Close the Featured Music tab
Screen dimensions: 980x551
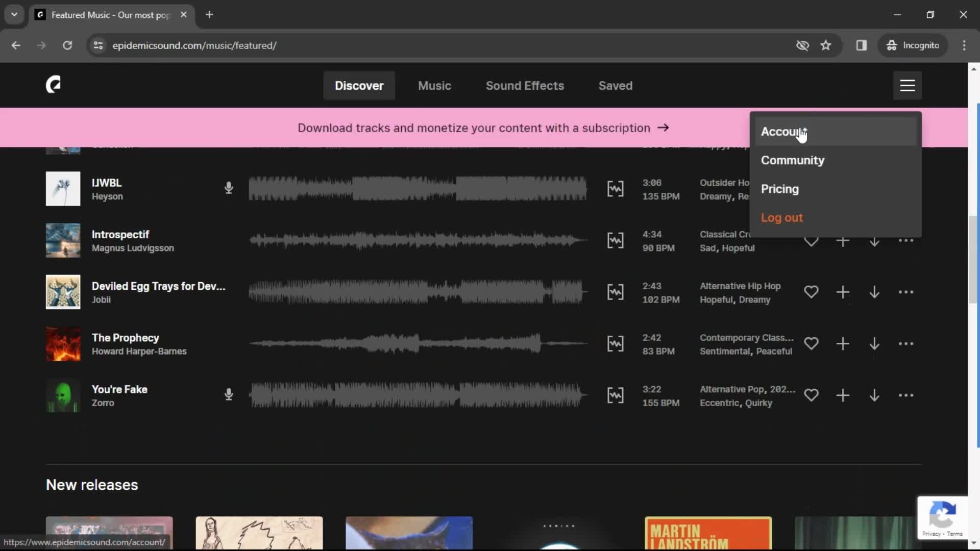click(184, 15)
